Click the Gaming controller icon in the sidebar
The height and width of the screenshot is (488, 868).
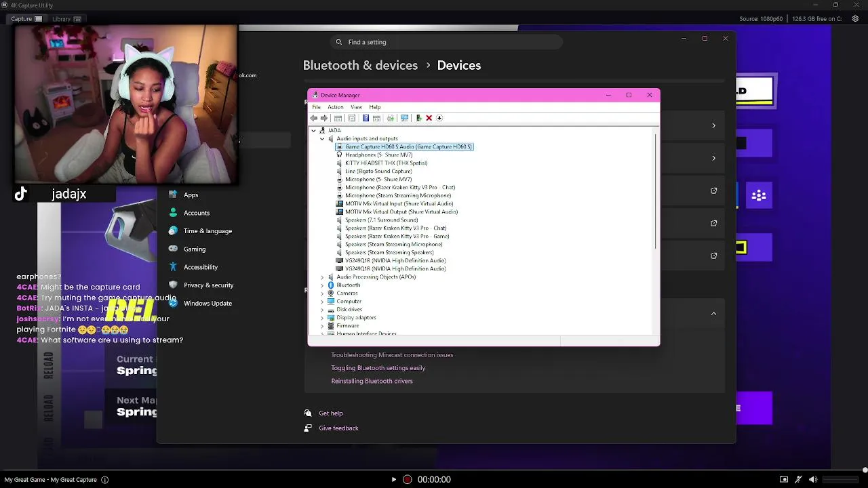point(173,249)
